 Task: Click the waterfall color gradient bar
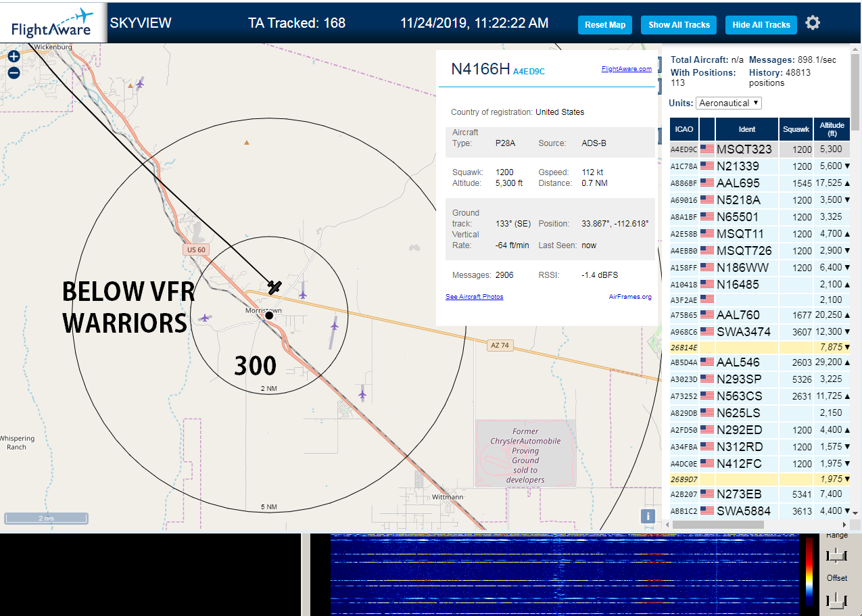(x=809, y=571)
